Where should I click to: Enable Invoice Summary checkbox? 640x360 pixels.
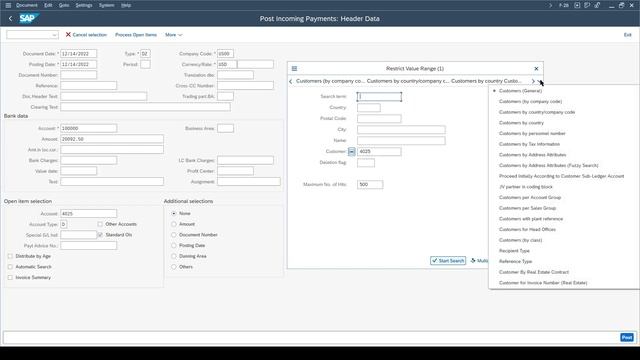tap(10, 277)
